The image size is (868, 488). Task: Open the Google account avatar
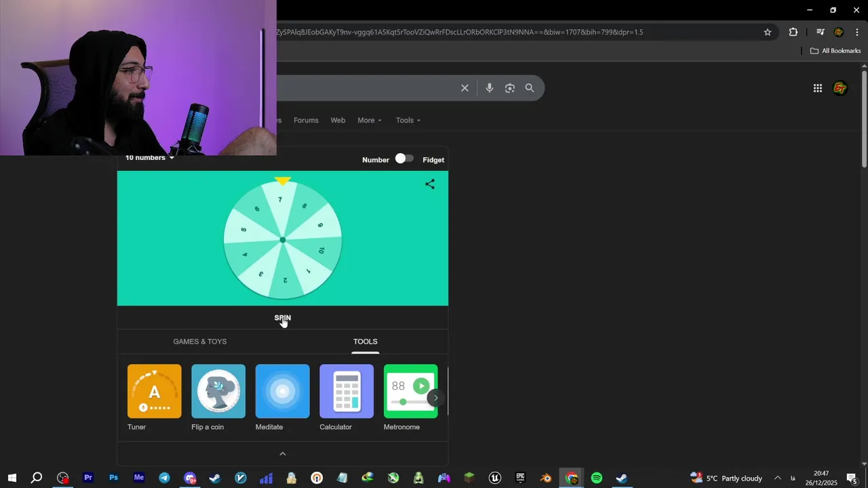(840, 88)
